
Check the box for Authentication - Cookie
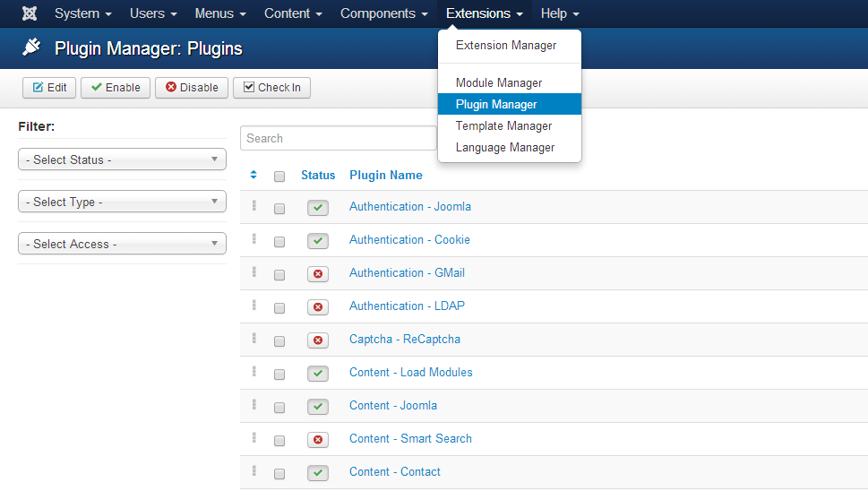tap(279, 242)
